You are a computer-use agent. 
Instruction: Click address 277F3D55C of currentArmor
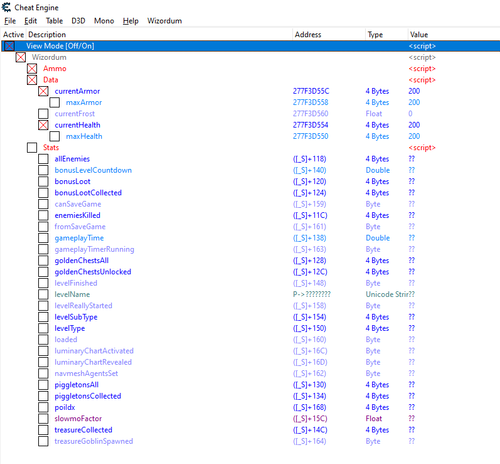(x=311, y=91)
